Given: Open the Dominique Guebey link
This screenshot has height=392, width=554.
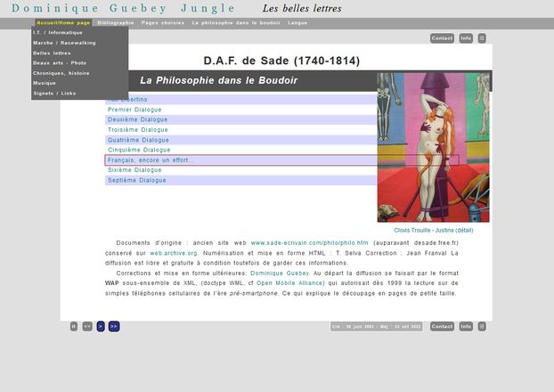Looking at the screenshot, I should 280,274.
